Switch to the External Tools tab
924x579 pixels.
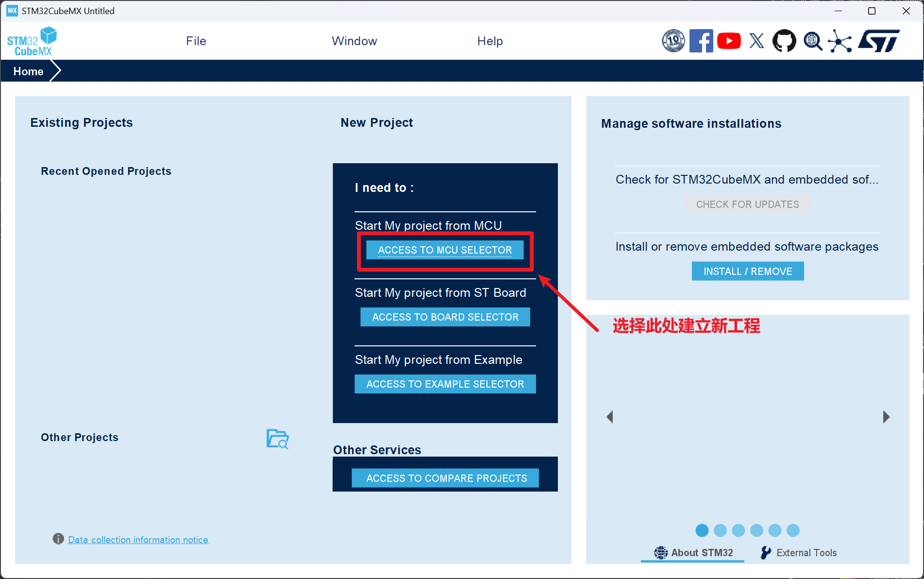pos(799,553)
